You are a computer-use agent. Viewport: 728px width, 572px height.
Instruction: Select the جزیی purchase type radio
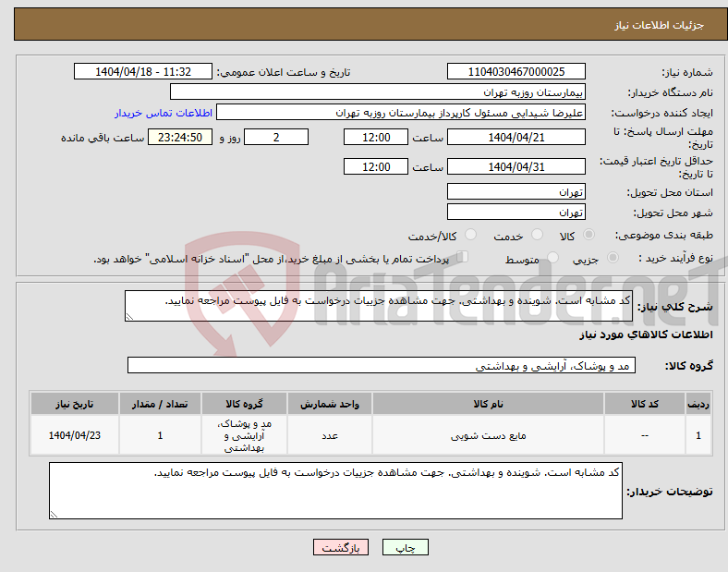[x=613, y=258]
